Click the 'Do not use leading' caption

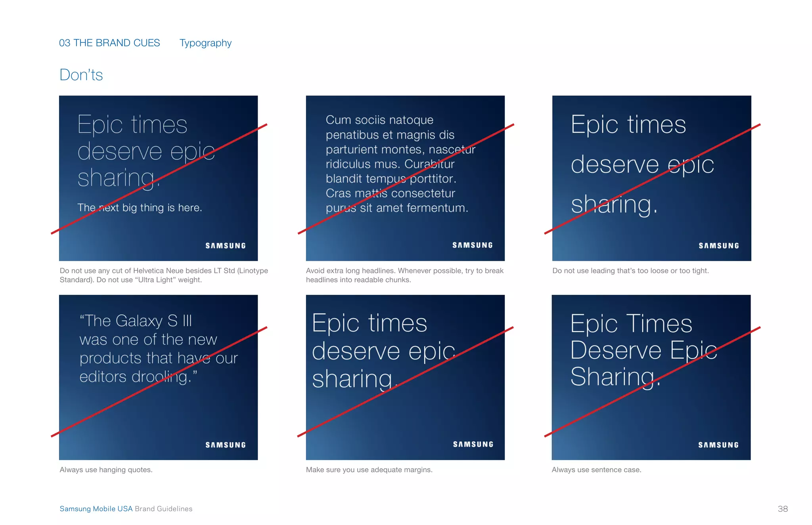pos(630,271)
